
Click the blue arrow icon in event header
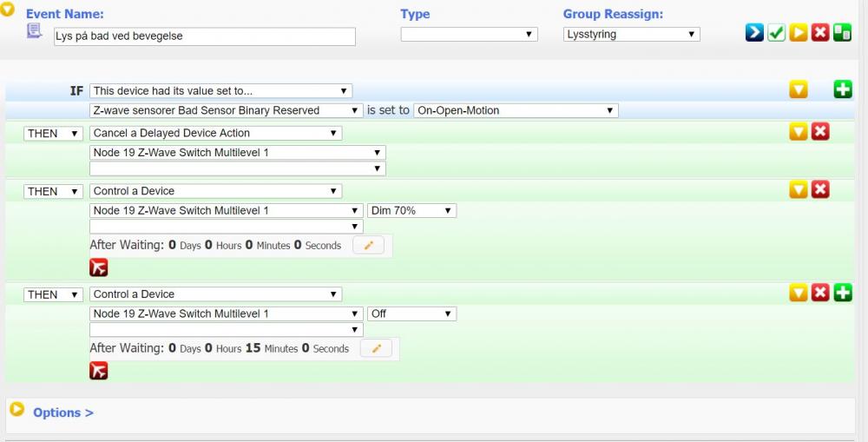click(x=754, y=33)
